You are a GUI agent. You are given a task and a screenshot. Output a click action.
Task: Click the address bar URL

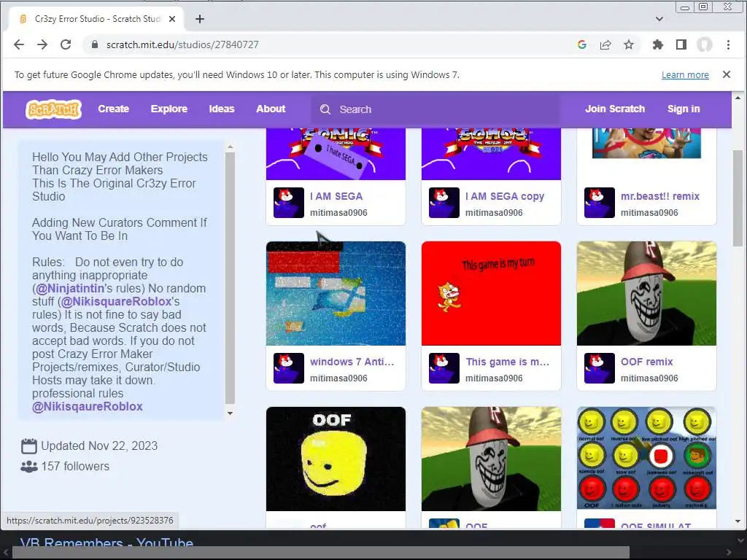coord(182,44)
